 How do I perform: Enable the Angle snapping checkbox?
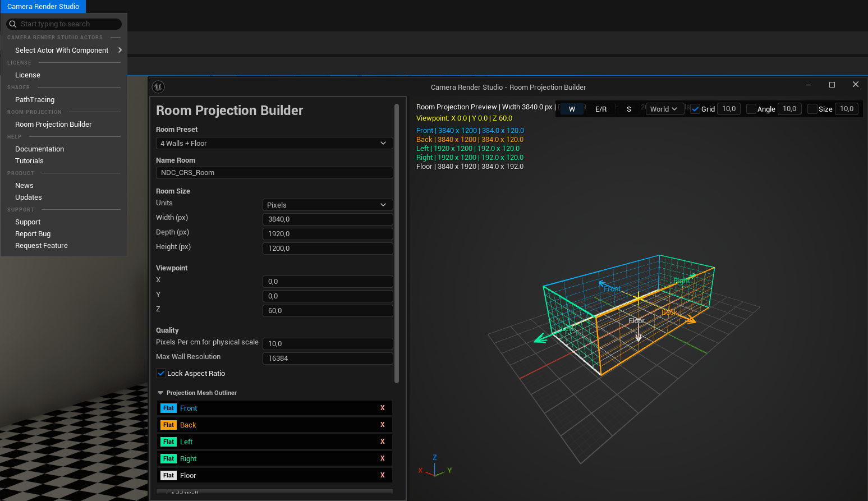coord(751,109)
